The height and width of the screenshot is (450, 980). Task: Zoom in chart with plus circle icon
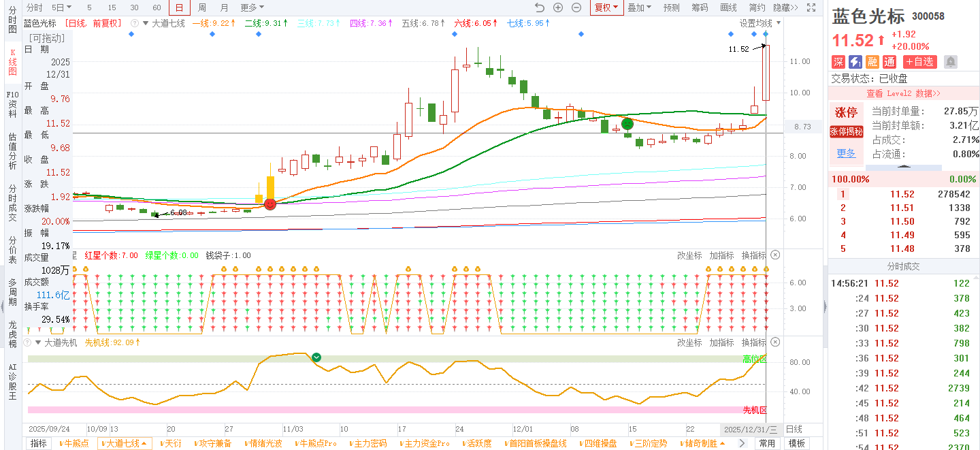click(558, 7)
